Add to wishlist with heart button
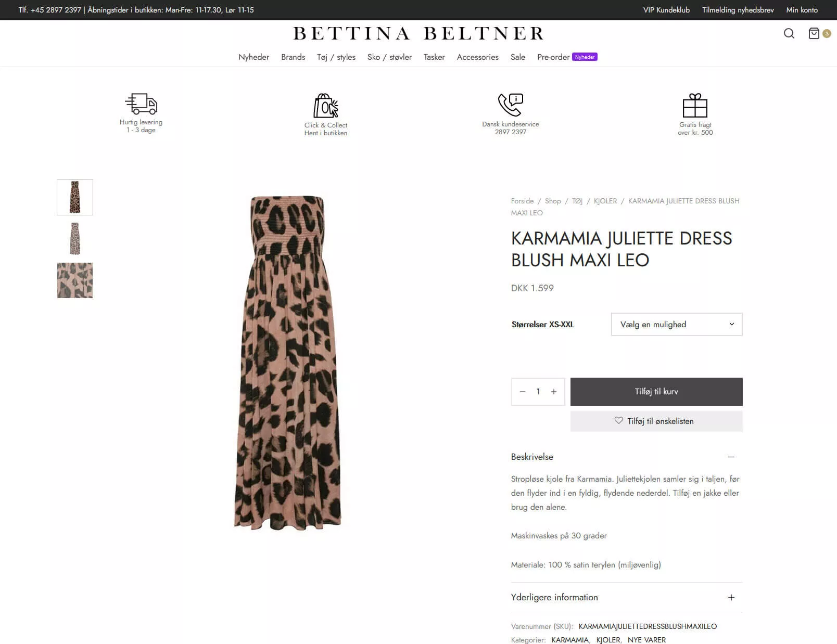Image resolution: width=837 pixels, height=644 pixels. coord(656,421)
